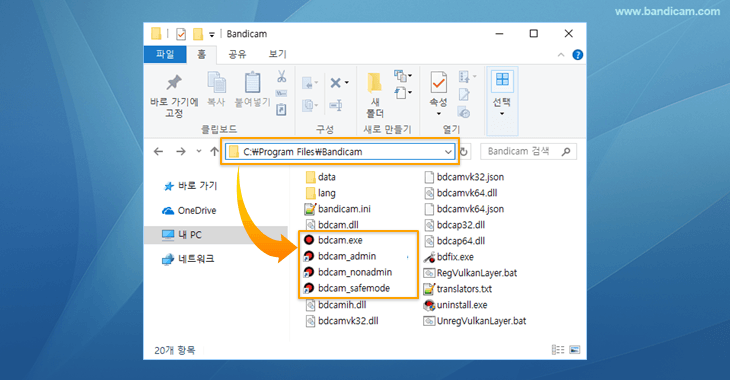This screenshot has height=380, width=730.
Task: Switch to details view icon in status bar
Action: point(558,349)
